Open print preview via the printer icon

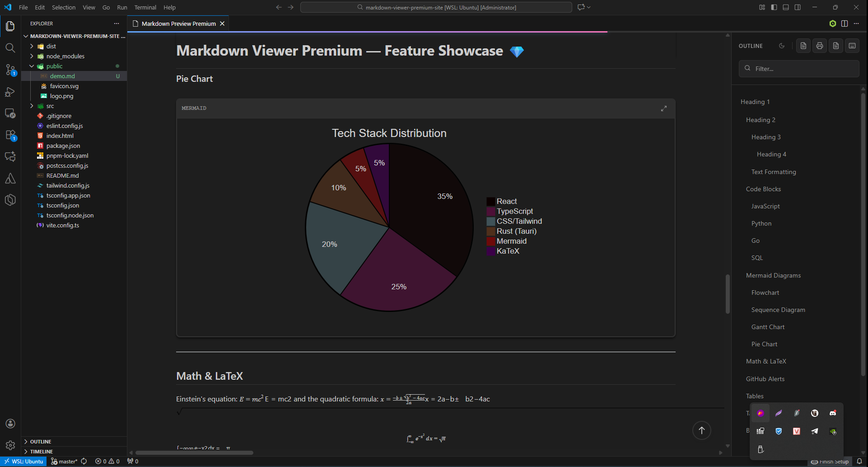click(x=819, y=45)
